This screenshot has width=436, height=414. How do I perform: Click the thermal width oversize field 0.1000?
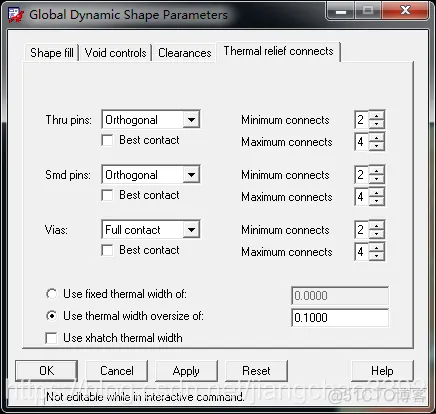pyautogui.click(x=340, y=318)
